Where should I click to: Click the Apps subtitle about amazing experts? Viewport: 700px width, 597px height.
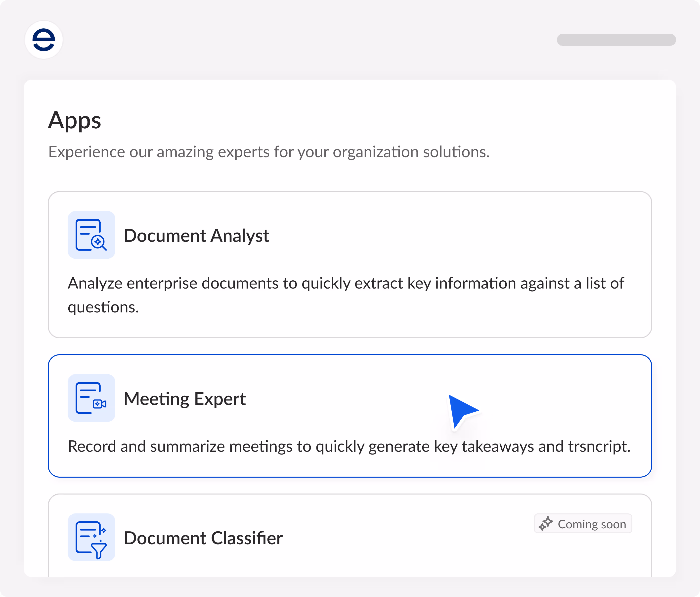pyautogui.click(x=268, y=152)
